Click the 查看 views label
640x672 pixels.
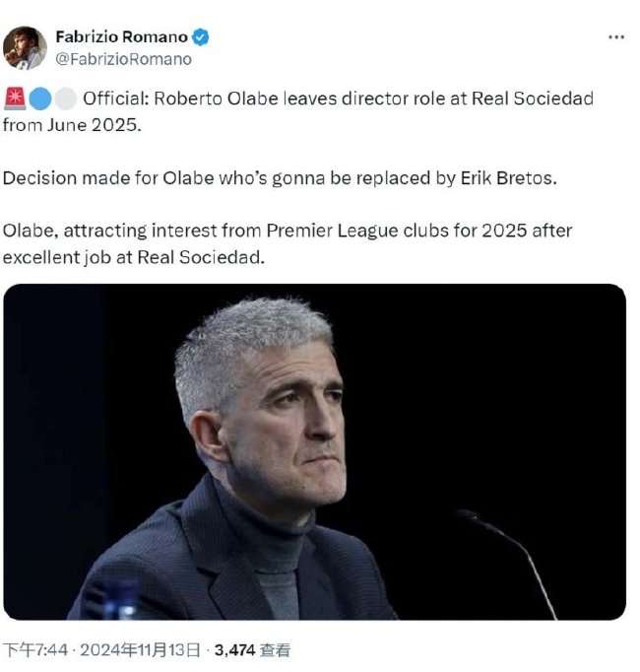[275, 650]
